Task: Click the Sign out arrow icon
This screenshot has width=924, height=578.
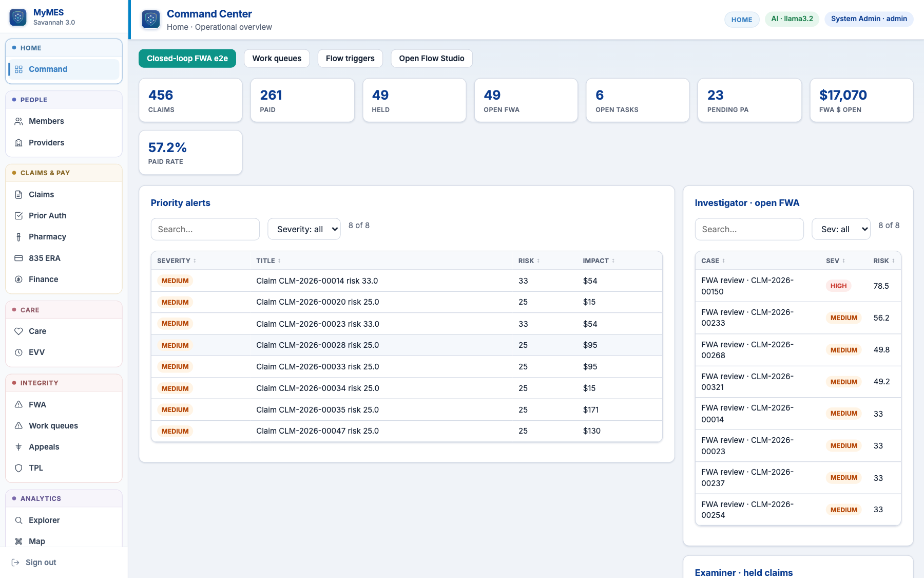Action: point(15,563)
